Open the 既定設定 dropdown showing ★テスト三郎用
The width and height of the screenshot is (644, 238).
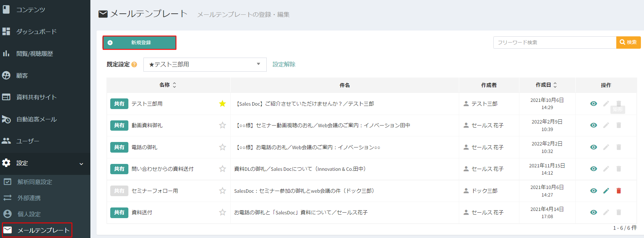(x=205, y=64)
